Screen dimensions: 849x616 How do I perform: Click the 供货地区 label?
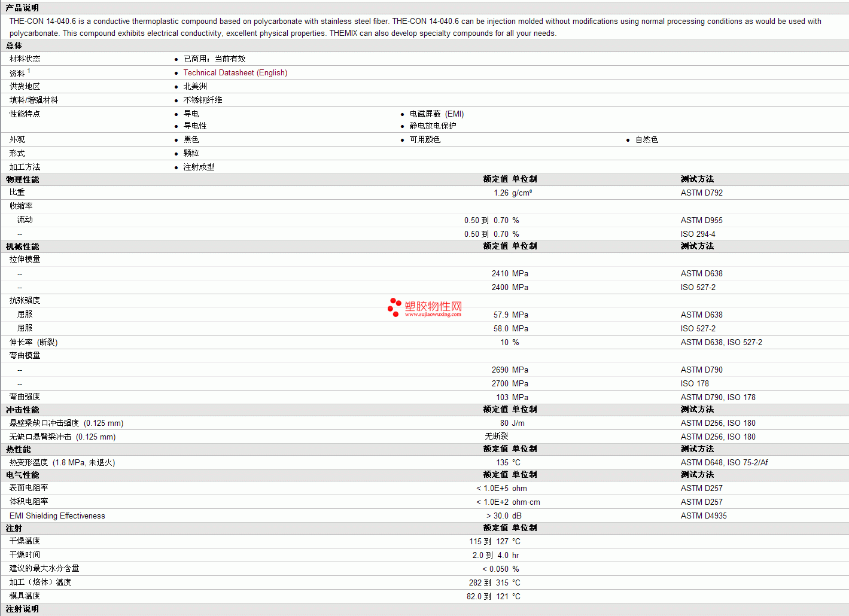point(25,86)
